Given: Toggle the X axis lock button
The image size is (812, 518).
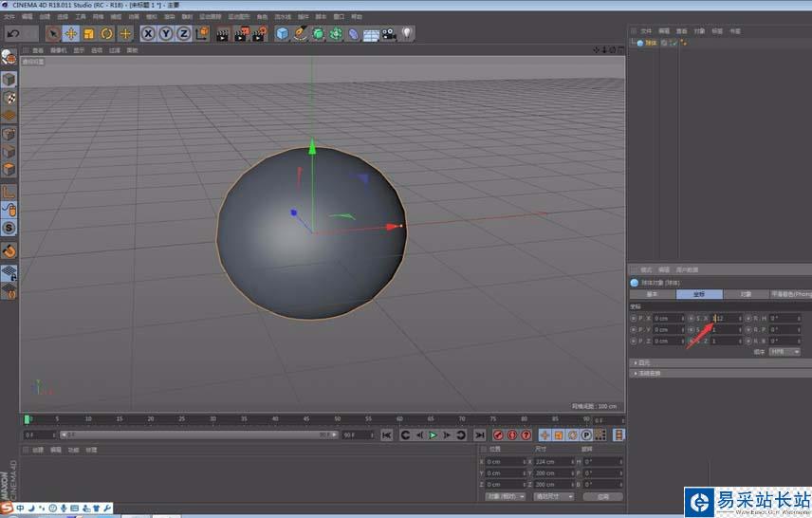Looking at the screenshot, I should pyautogui.click(x=148, y=33).
